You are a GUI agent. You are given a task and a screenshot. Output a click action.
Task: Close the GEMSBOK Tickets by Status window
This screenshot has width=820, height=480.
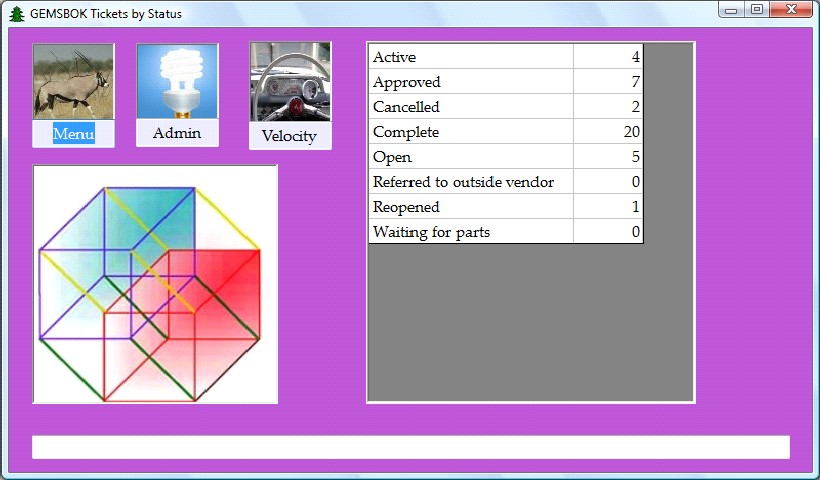791,9
